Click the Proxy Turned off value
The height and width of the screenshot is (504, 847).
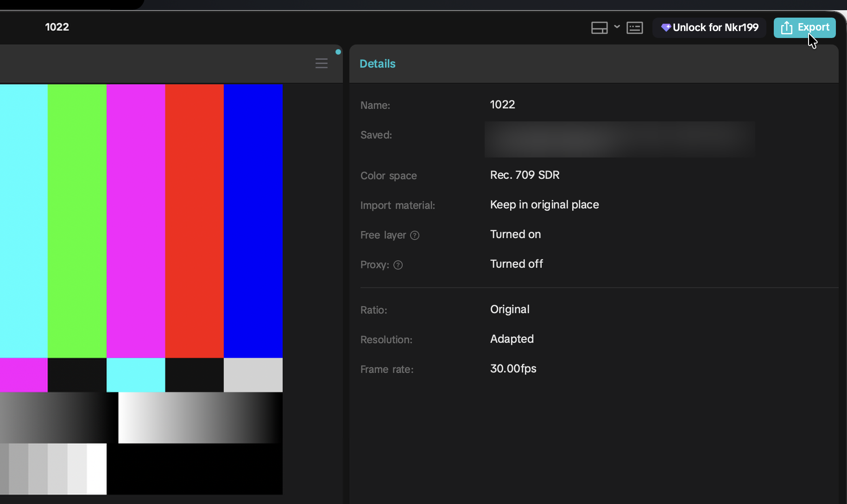tap(517, 264)
